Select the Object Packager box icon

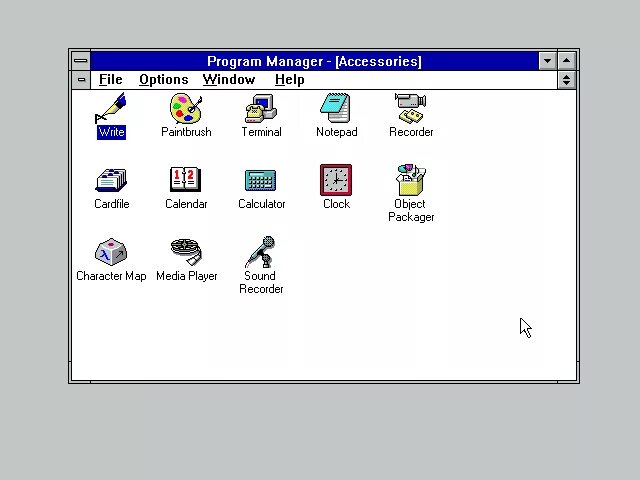click(411, 180)
